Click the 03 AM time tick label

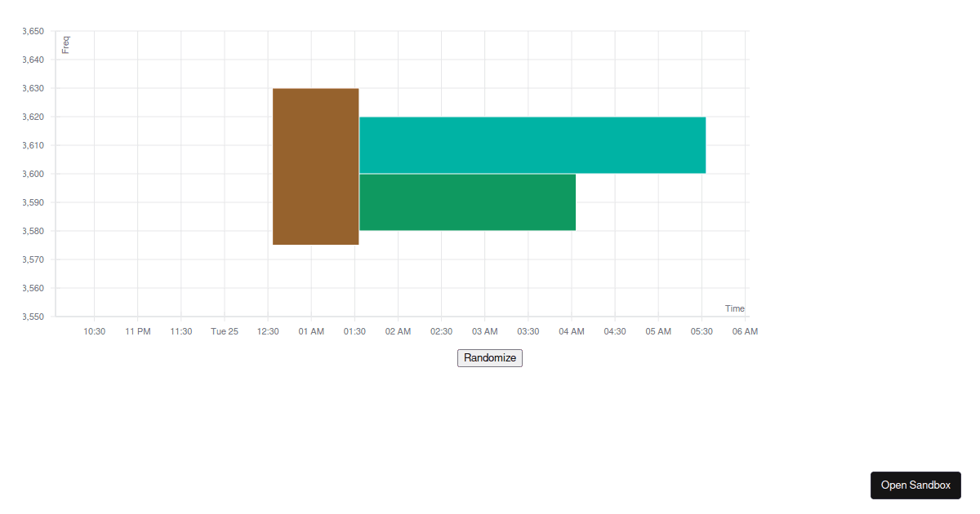pos(484,331)
